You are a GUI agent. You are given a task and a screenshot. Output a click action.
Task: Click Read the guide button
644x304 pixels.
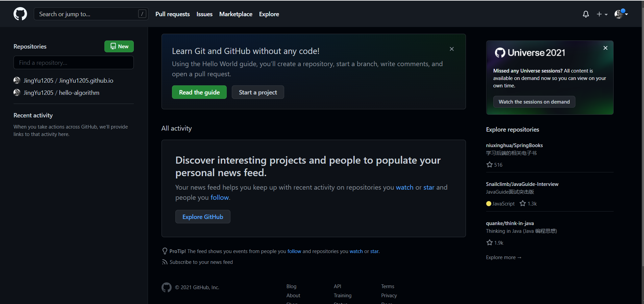[x=199, y=92]
